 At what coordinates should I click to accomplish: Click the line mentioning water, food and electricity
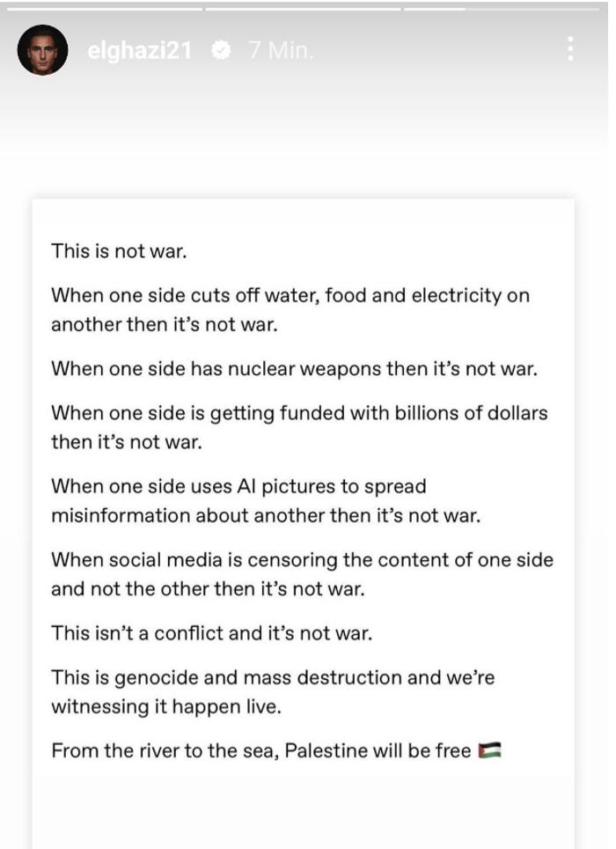290,295
